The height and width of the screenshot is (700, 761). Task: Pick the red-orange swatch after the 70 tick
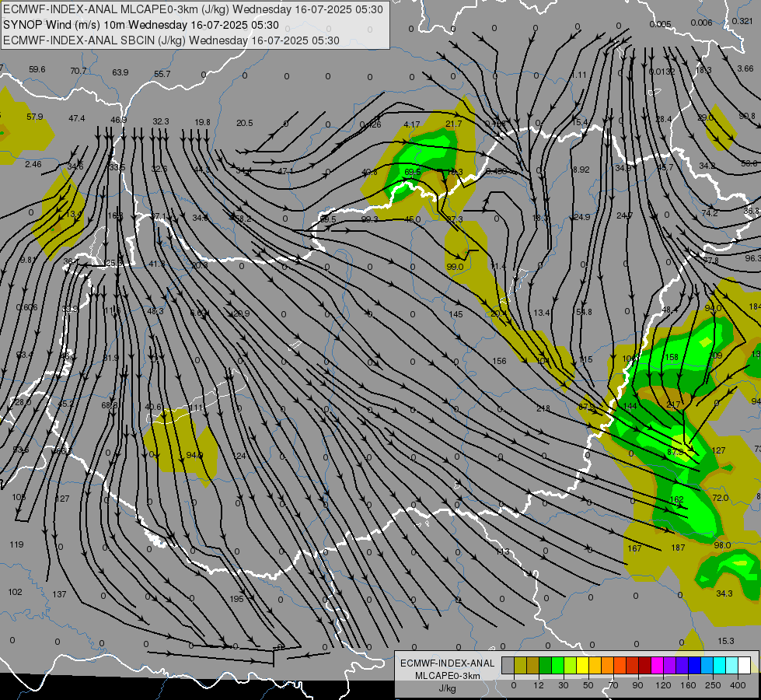[620, 665]
